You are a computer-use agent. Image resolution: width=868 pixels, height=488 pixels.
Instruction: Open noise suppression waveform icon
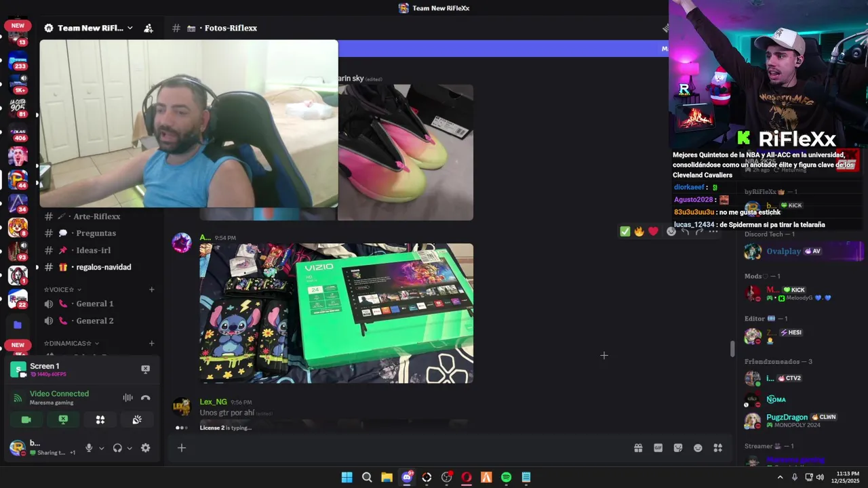tap(127, 398)
